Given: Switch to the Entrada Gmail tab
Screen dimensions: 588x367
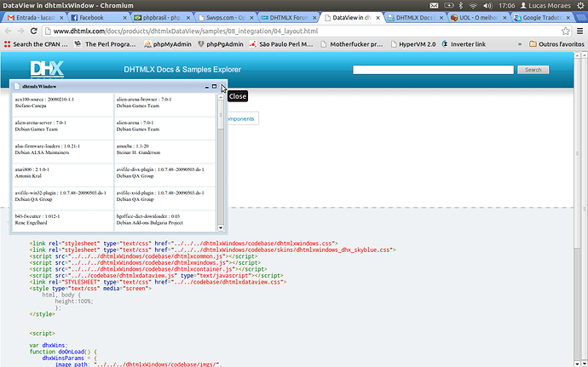Looking at the screenshot, I should point(34,18).
